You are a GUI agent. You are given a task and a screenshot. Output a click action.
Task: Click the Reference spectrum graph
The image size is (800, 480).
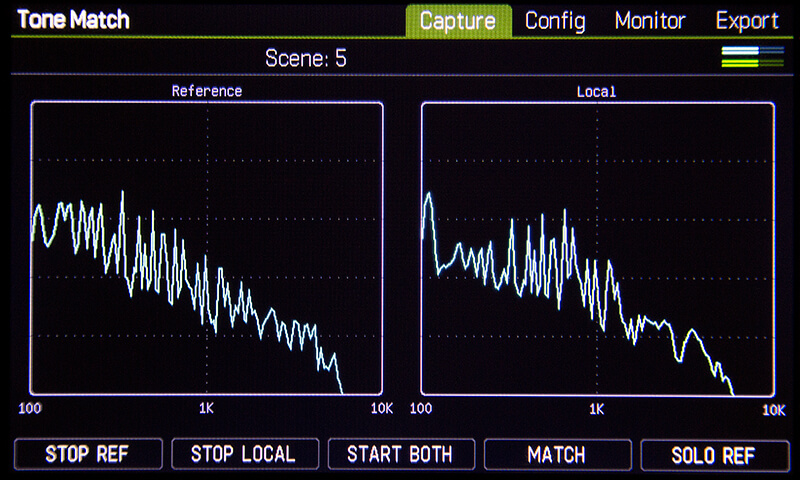click(x=207, y=248)
